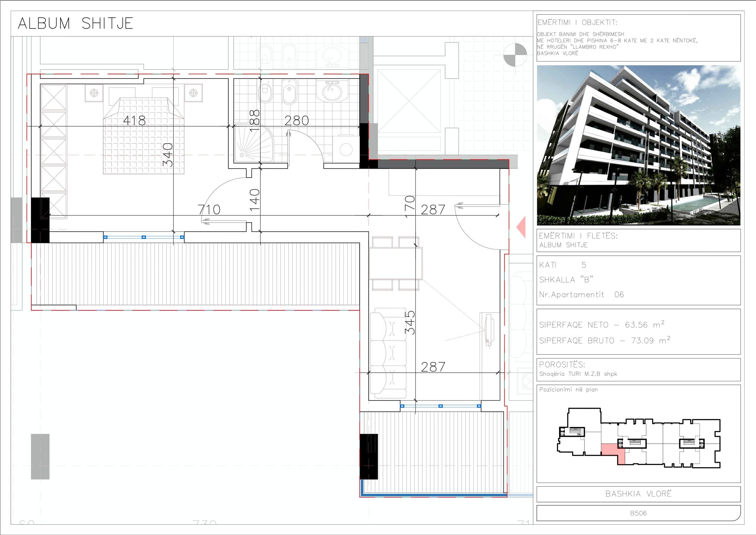The image size is (756, 535).
Task: Click the Pozicionimi në plan label
Action: pyautogui.click(x=568, y=389)
